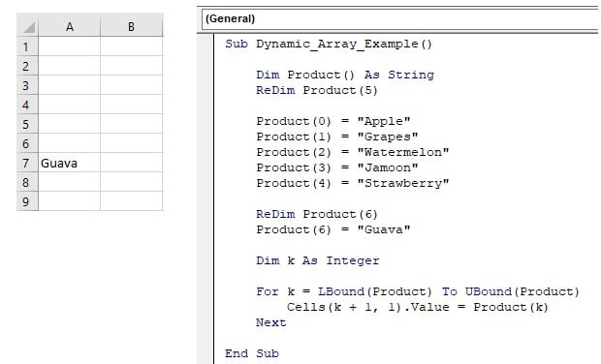Click the Product(6) = "Guava" line
The image size is (601, 364).
coord(333,229)
